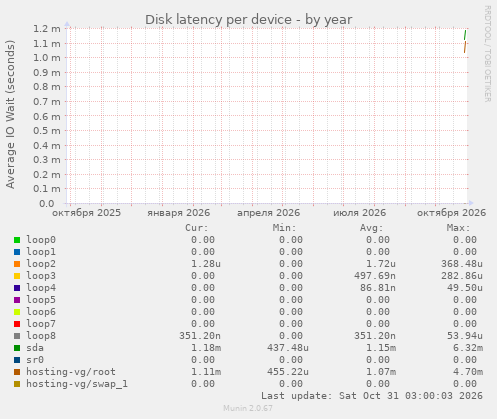This screenshot has height=419, width=497.
Task: Click the graph title 'Disk latency per device - by year'
Action: coord(248,20)
